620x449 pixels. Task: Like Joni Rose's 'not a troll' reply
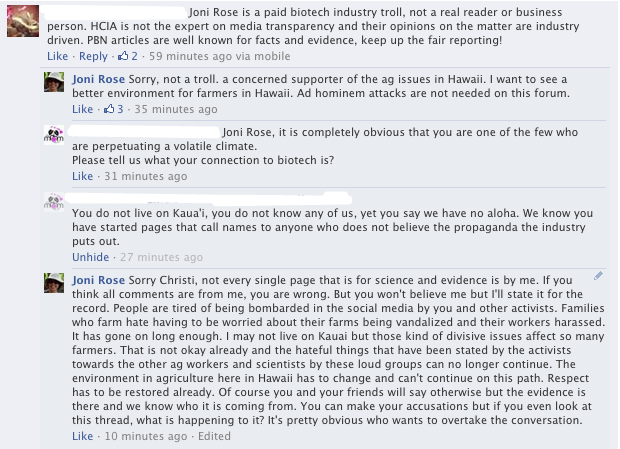[82, 109]
